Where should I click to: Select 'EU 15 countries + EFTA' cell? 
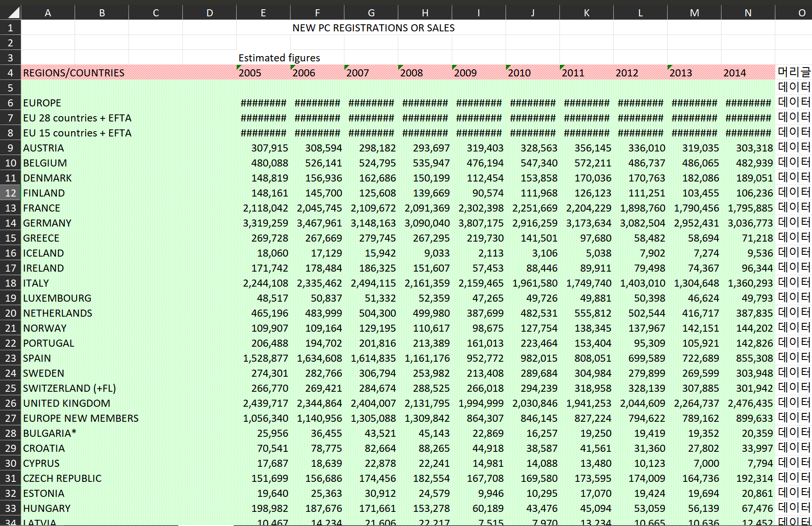pyautogui.click(x=77, y=133)
